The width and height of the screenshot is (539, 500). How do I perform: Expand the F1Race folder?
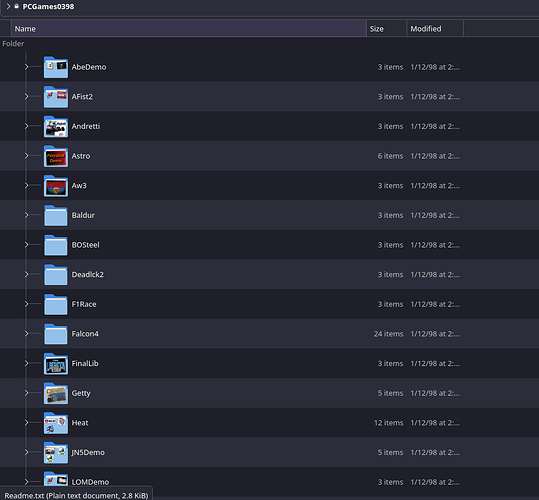click(26, 304)
